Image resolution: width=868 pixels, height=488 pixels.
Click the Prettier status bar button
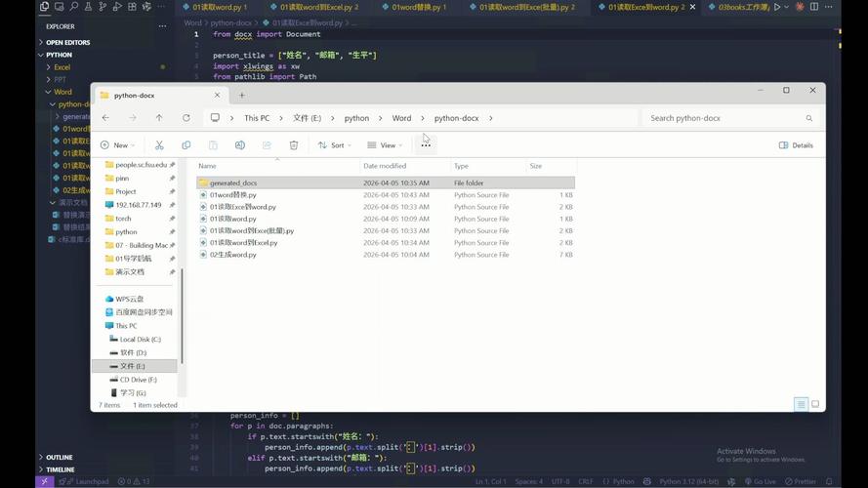click(801, 481)
